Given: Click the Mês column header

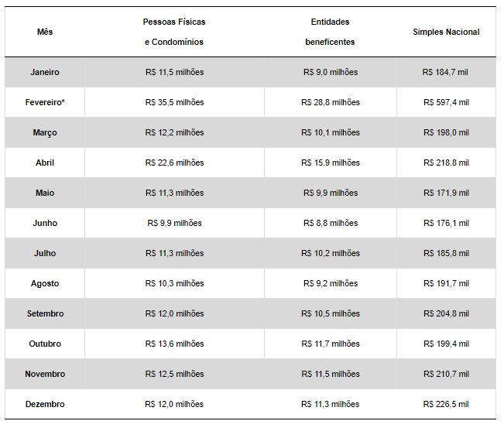Looking at the screenshot, I should pos(45,32).
